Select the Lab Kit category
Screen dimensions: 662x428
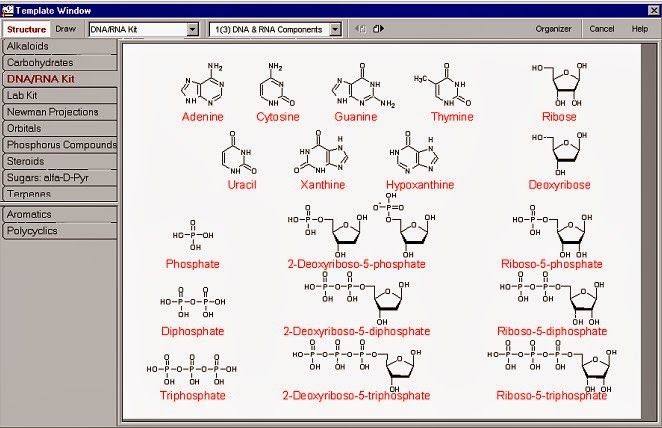point(60,95)
